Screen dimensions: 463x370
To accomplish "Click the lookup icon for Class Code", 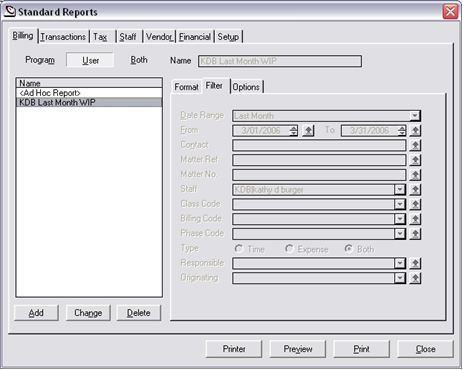I will tap(415, 204).
